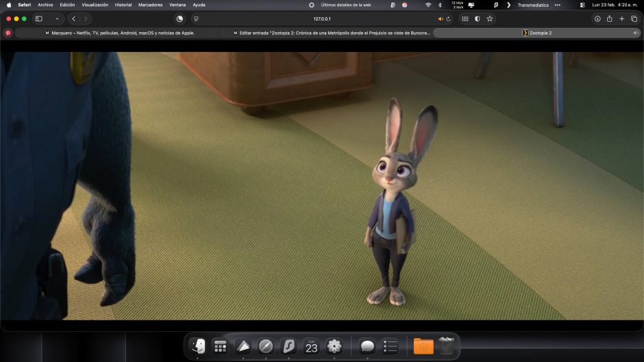Click the Share icon in Safari toolbar
This screenshot has height=362, width=644.
coord(609,18)
